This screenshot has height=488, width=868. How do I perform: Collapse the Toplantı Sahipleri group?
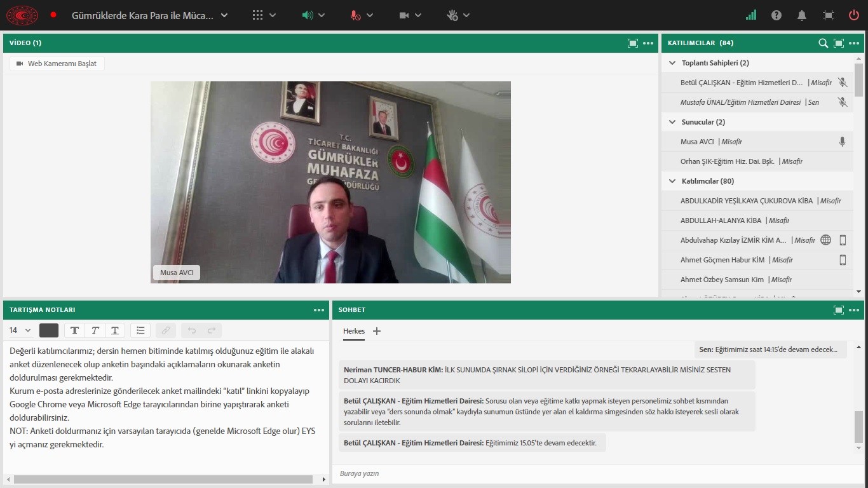click(672, 63)
